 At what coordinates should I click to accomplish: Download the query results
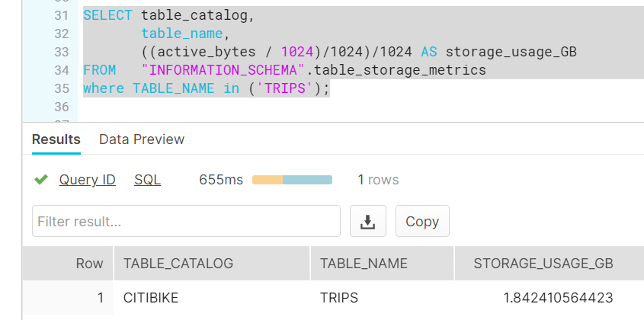point(367,221)
